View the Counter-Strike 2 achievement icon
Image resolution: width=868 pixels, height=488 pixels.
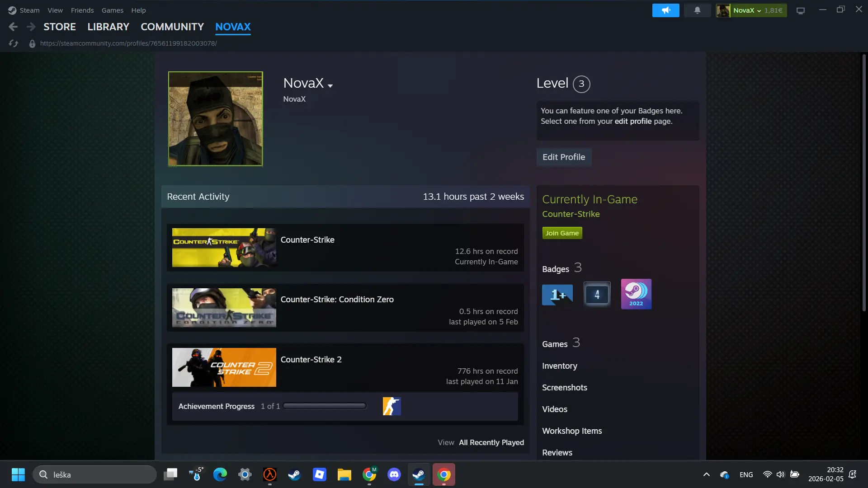coord(392,406)
